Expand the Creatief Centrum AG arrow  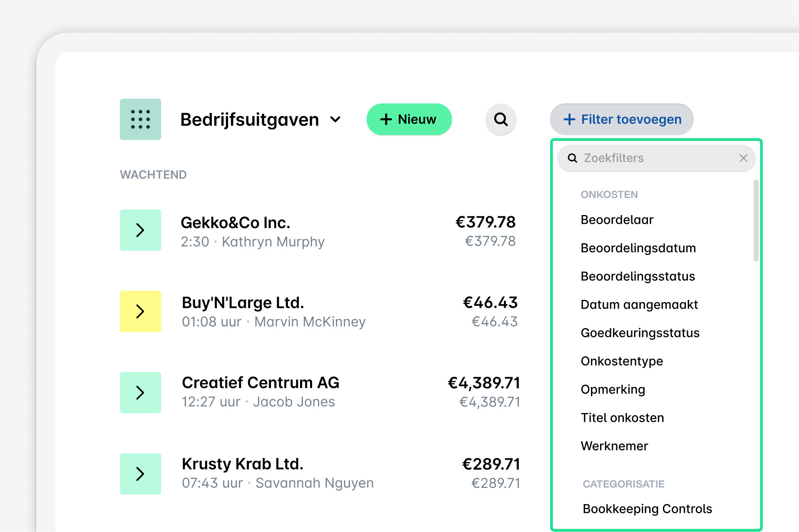[140, 392]
